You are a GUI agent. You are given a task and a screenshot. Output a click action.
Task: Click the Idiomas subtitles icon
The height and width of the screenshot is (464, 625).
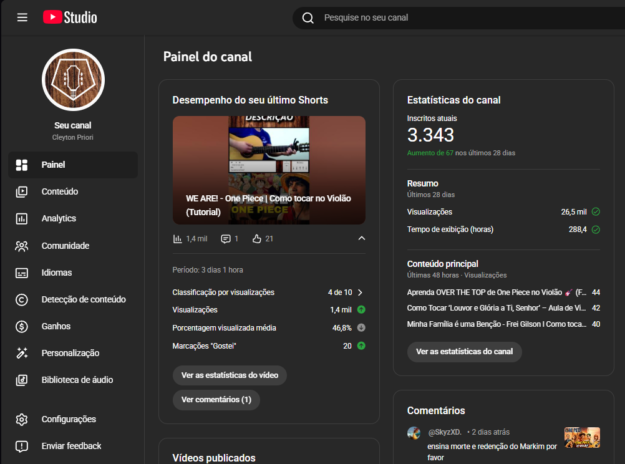[x=22, y=273]
